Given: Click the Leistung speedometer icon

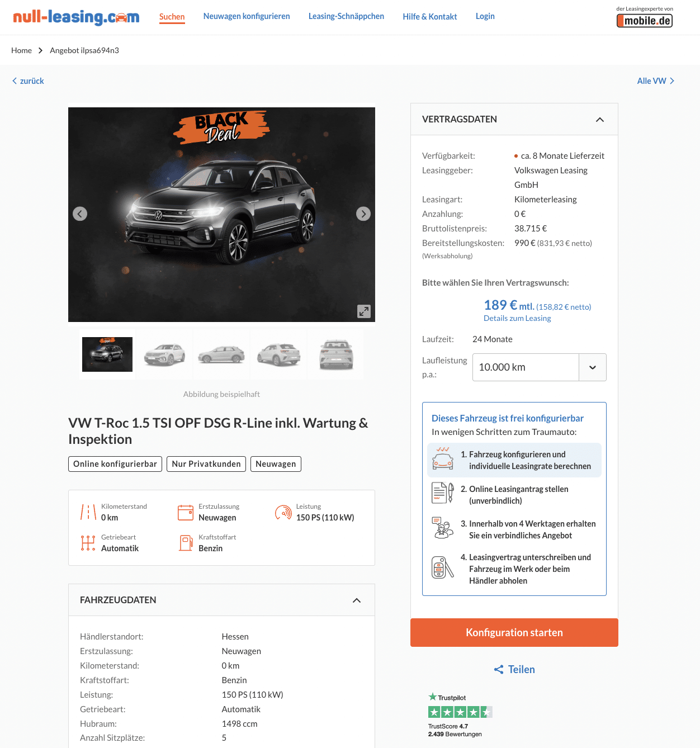Looking at the screenshot, I should 283,512.
